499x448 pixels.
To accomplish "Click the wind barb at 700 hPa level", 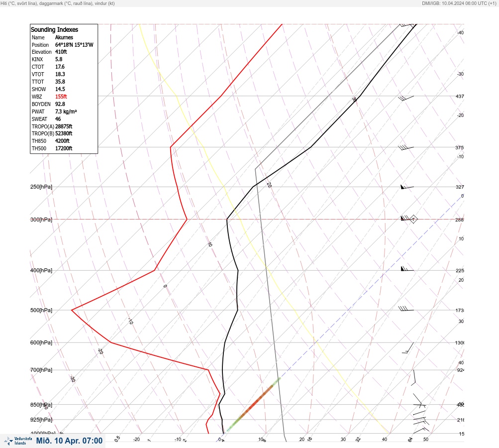I will (x=414, y=378).
